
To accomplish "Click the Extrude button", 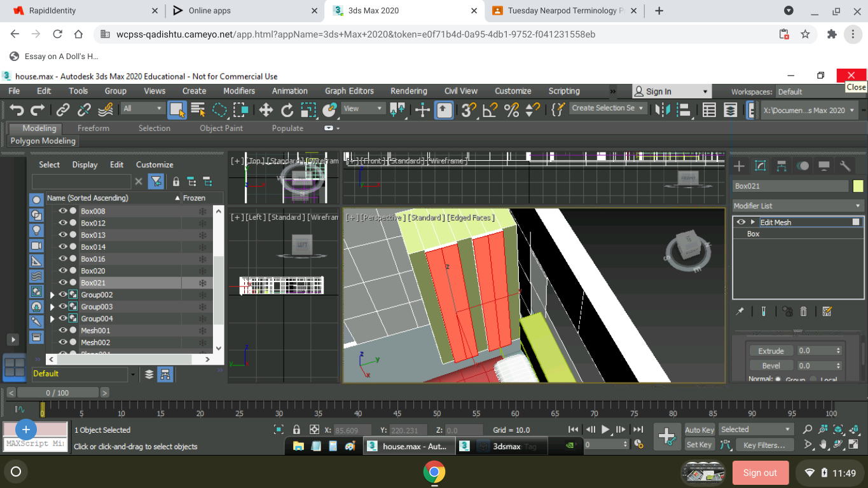I will click(x=771, y=351).
